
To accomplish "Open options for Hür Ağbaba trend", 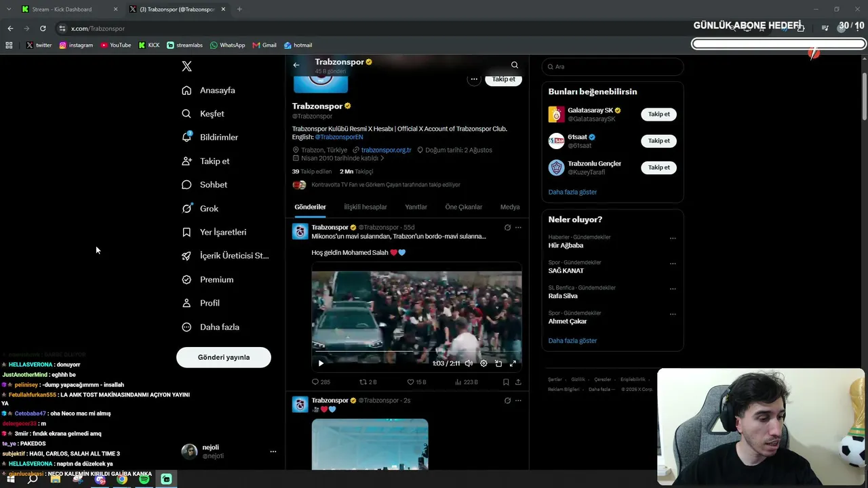I will pos(673,238).
